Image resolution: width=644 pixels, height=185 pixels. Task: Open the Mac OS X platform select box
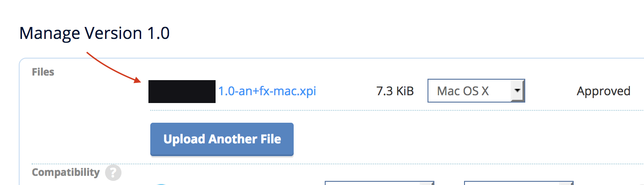click(x=476, y=91)
